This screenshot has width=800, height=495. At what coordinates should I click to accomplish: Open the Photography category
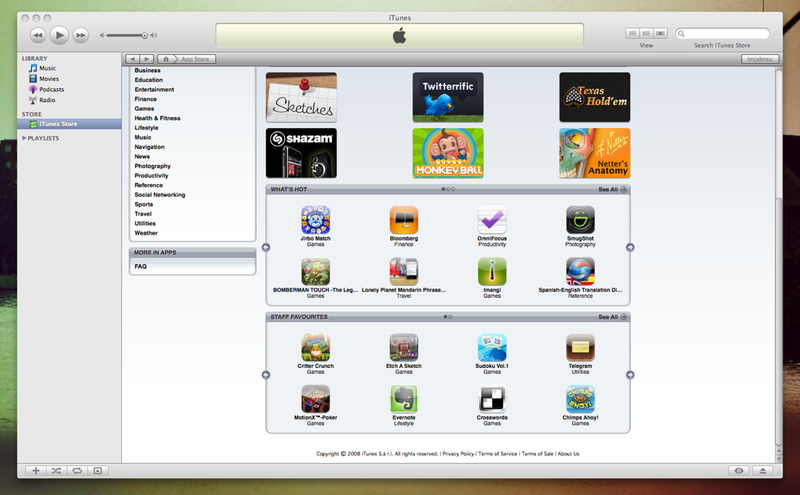tap(153, 166)
